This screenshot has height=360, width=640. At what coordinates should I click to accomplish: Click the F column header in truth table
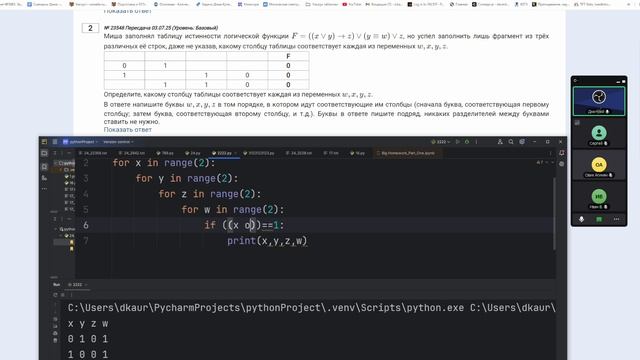point(288,56)
